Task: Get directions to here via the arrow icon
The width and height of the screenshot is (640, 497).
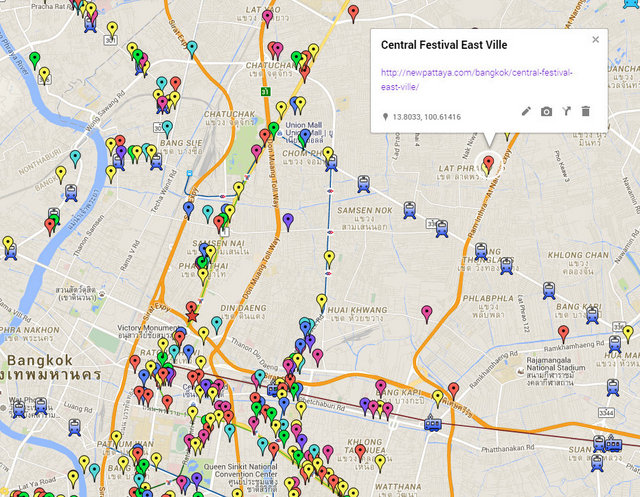Action: tap(566, 111)
